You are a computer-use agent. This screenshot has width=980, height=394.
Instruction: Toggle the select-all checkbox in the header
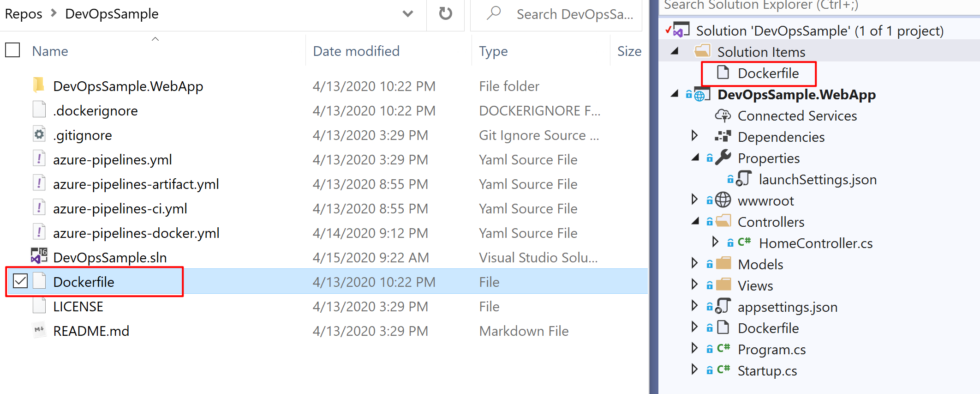[12, 50]
